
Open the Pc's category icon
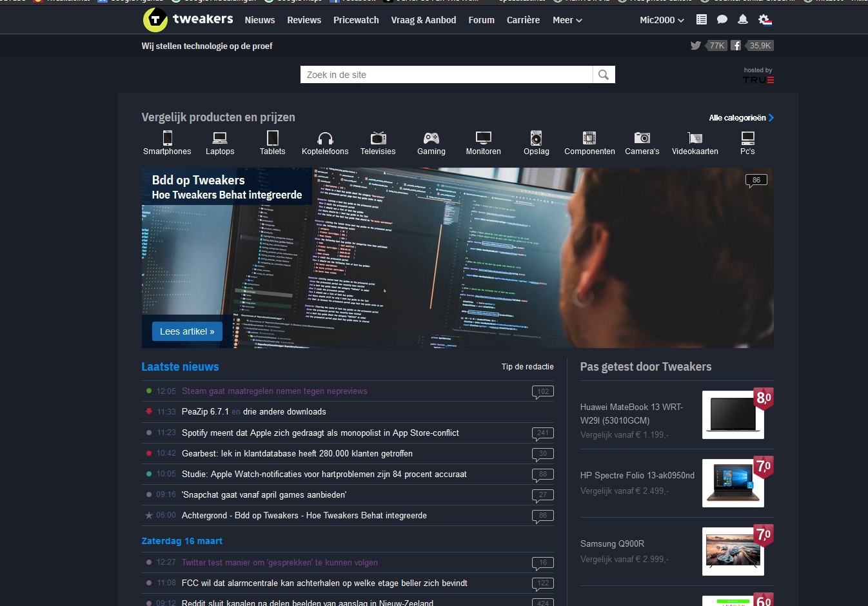pyautogui.click(x=747, y=137)
